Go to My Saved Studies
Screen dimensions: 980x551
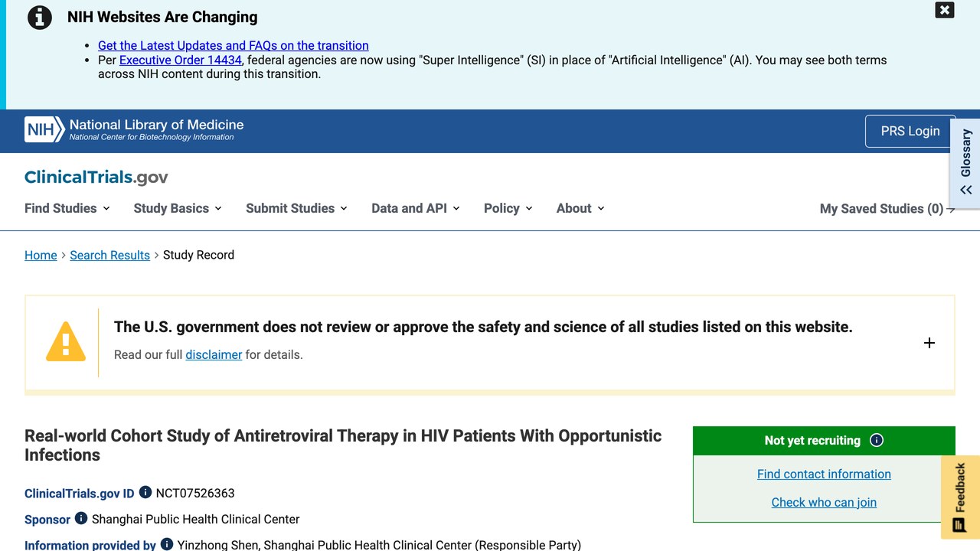click(887, 209)
